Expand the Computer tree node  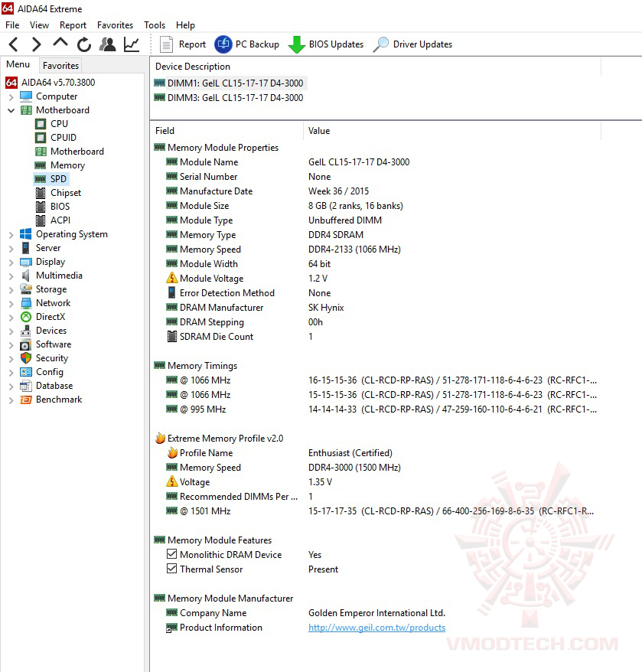[11, 97]
